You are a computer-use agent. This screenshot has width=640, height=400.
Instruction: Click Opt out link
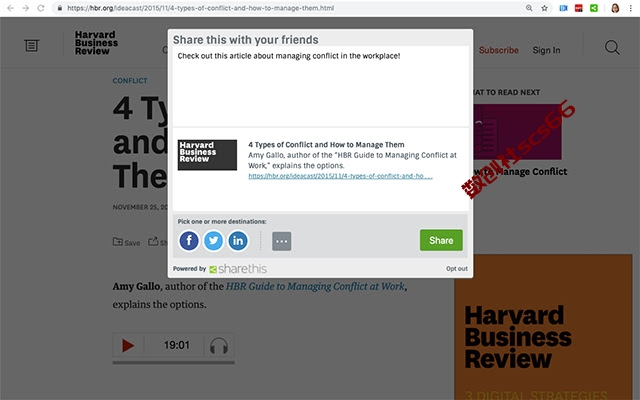coord(457,269)
